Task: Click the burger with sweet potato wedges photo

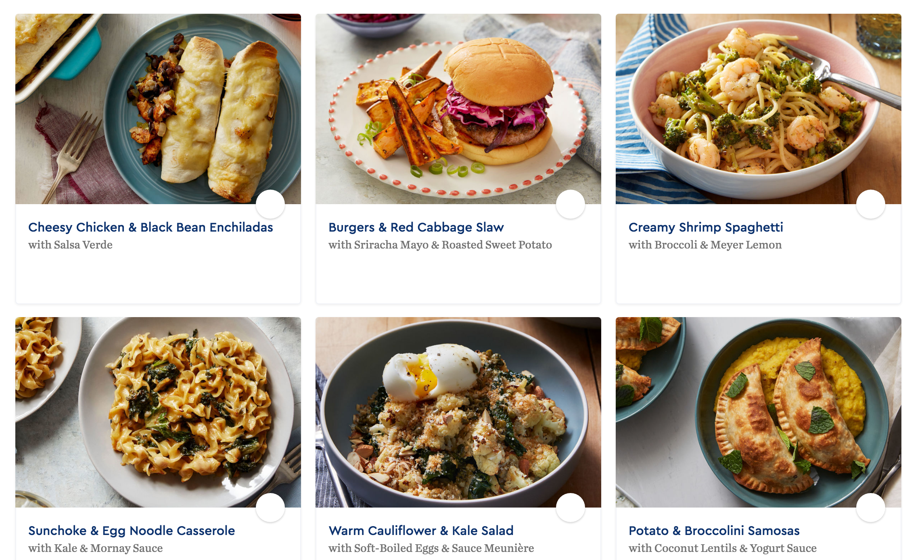Action: pyautogui.click(x=458, y=109)
